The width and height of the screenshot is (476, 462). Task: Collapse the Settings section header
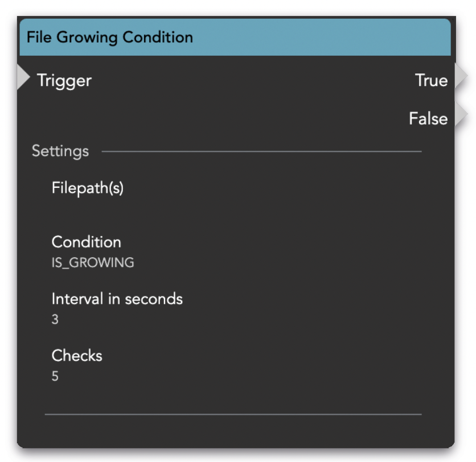(x=60, y=151)
